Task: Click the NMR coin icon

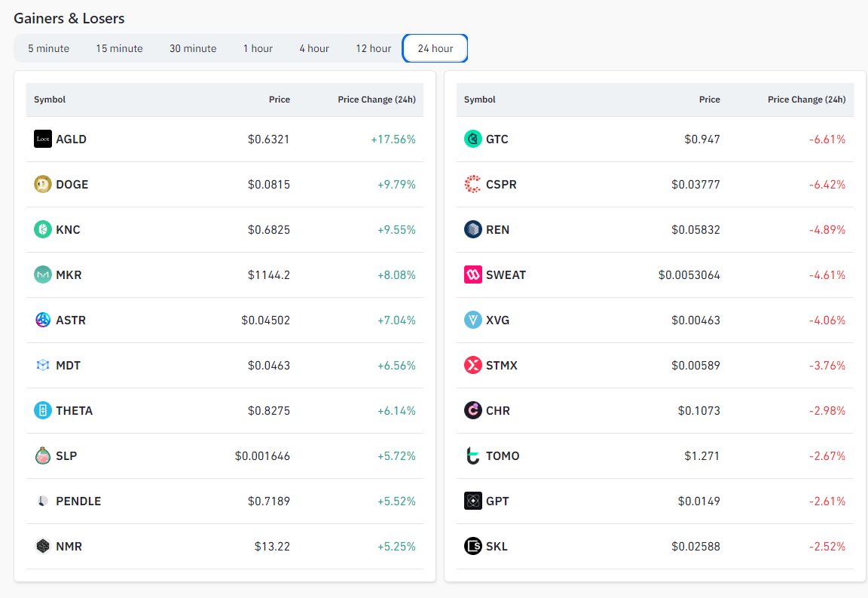Action: pos(43,546)
